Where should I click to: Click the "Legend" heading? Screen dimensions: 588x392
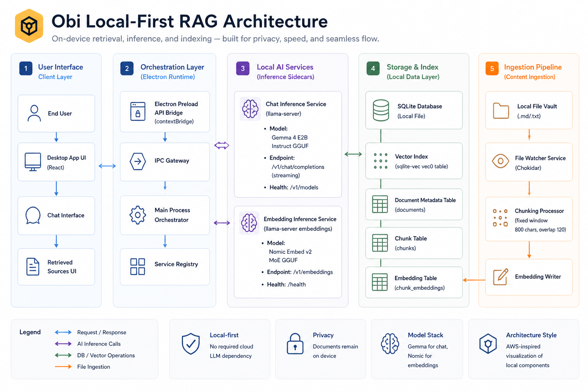pos(30,332)
